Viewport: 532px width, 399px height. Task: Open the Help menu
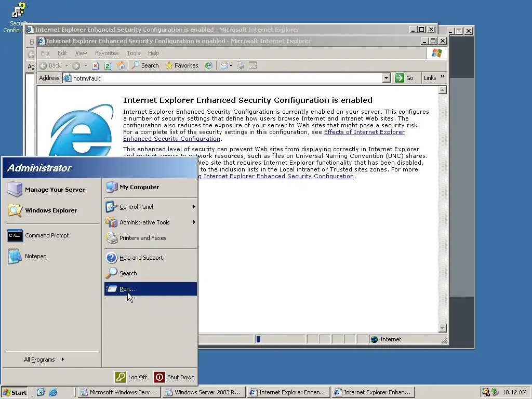[x=153, y=53]
